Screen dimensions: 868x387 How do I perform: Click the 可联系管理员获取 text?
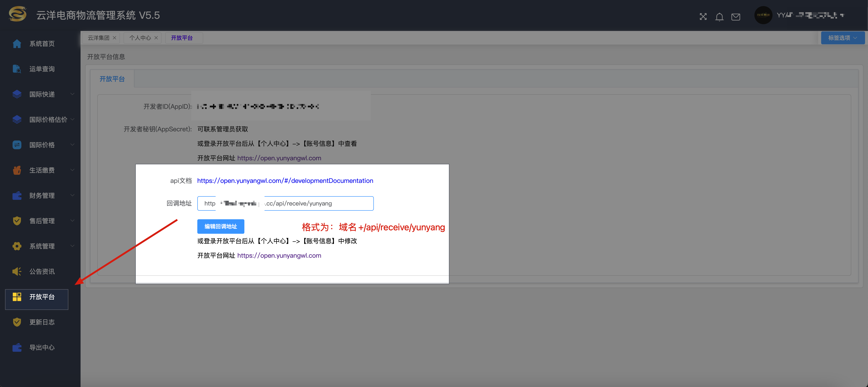(223, 129)
